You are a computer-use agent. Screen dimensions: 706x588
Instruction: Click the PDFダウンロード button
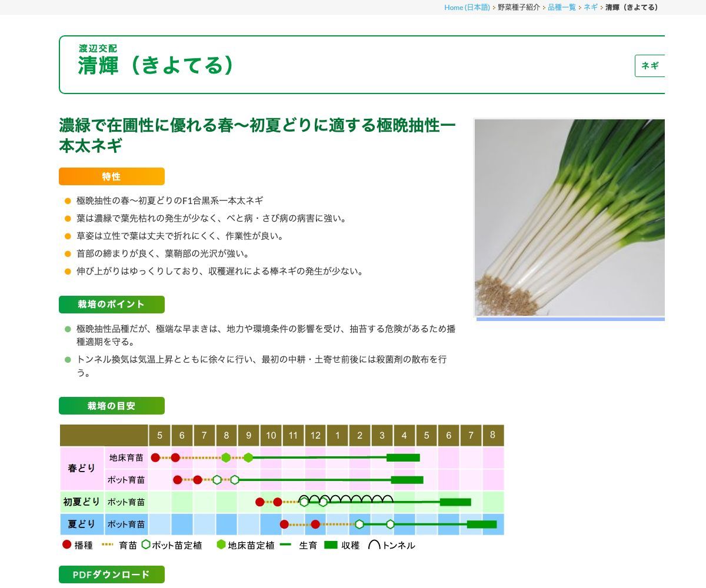click(x=111, y=574)
